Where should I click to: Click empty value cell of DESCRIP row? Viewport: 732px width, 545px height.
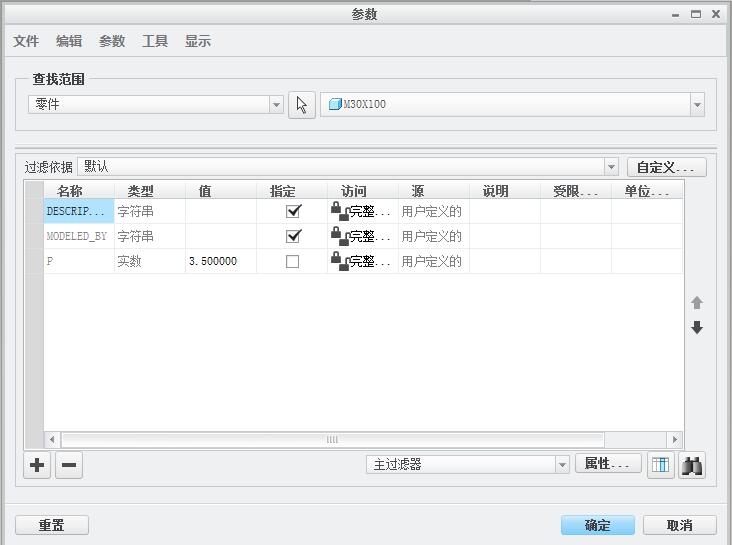[x=221, y=211]
